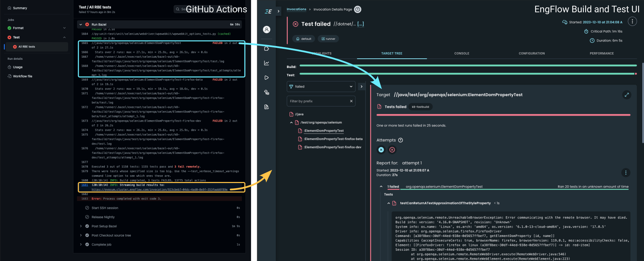Expand the Post Setup Bazel step

tap(81, 226)
